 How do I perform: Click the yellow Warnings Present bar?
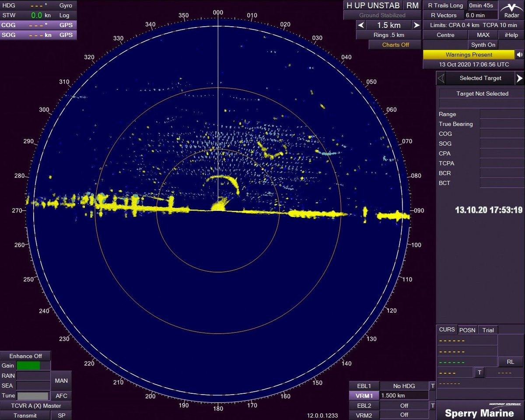(469, 55)
